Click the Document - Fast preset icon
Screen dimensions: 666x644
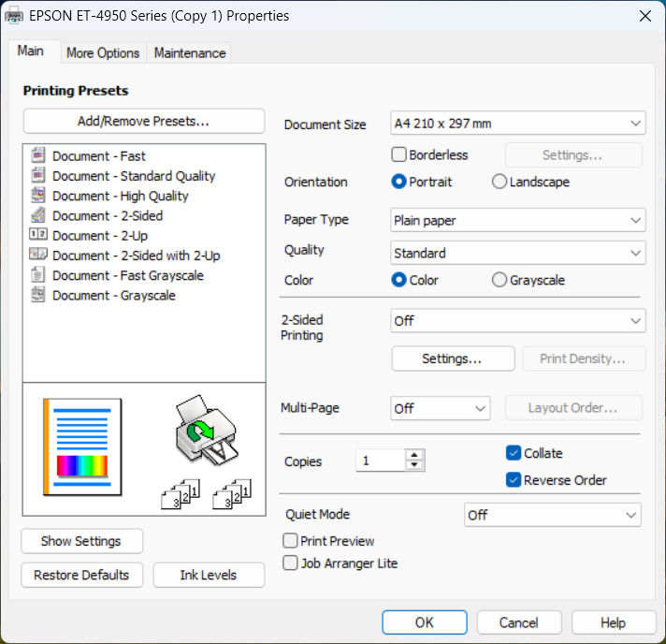coord(37,155)
